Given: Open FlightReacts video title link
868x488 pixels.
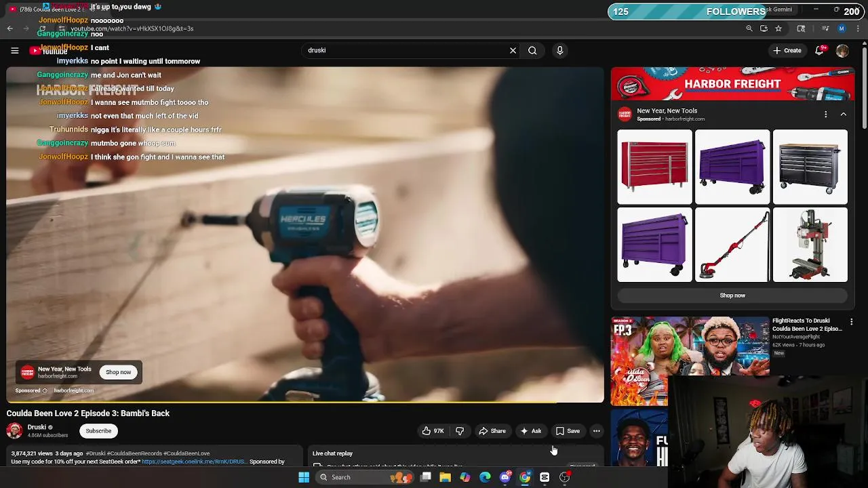Looking at the screenshot, I should [807, 325].
